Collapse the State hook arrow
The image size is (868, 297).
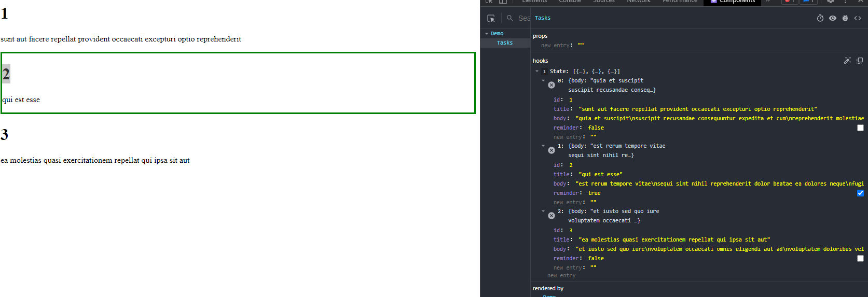[537, 72]
